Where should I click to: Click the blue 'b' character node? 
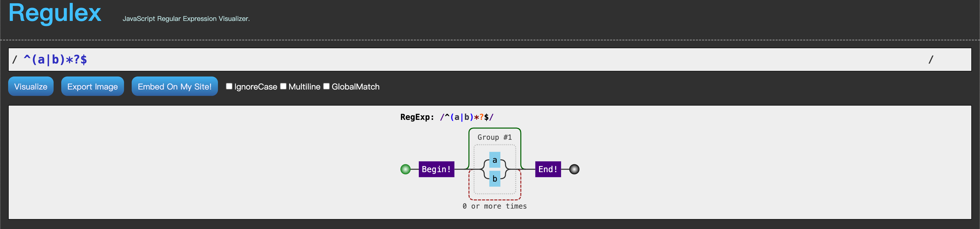495,179
